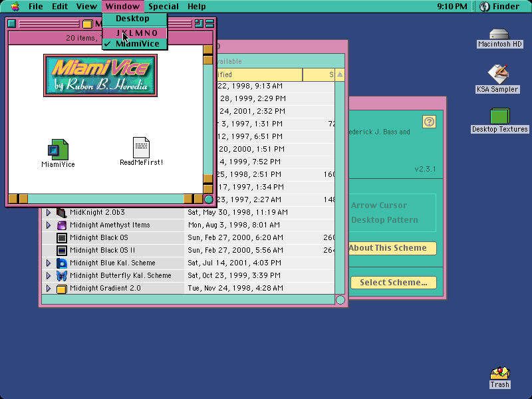Click the '20 items' info bar text
Screen dimensions: 532x399
coord(80,38)
